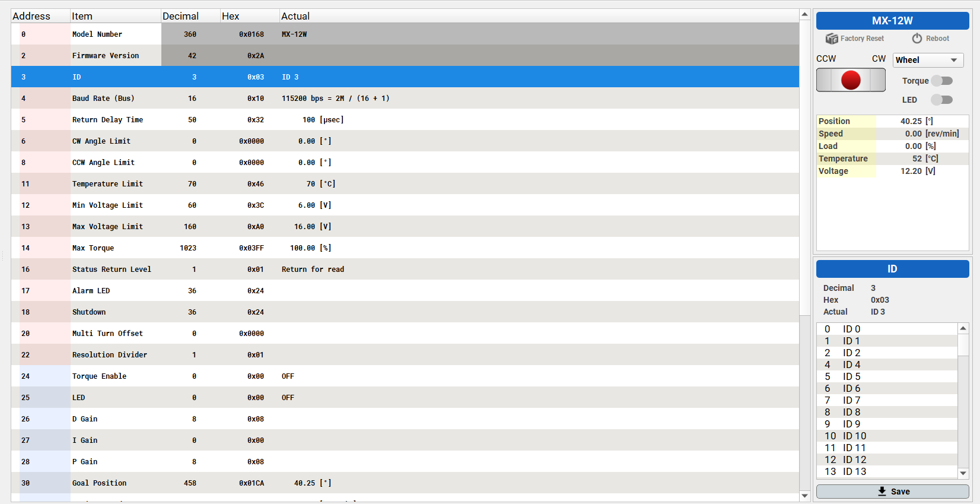Rotate CCW with the left jog control
This screenshot has height=504, width=980.
[825, 80]
